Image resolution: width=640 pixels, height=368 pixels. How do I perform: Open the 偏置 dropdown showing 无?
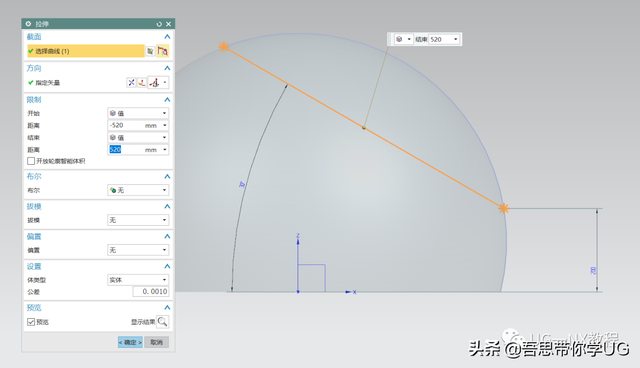[138, 250]
